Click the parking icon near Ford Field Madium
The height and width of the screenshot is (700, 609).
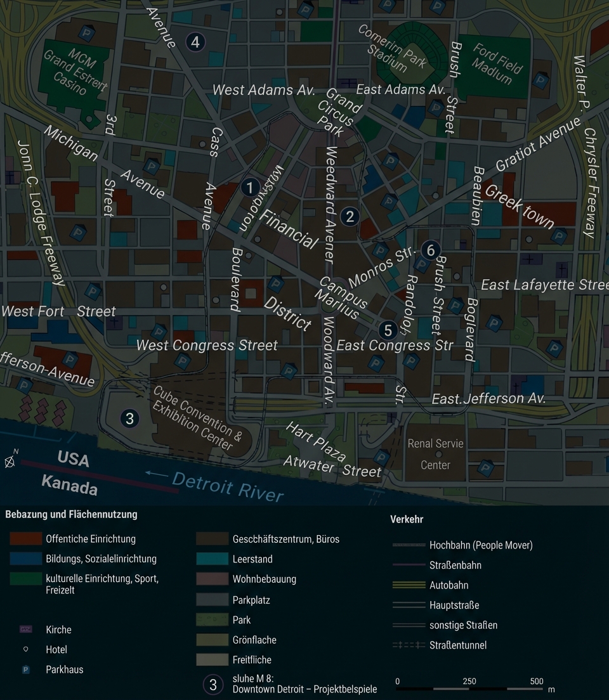(540, 79)
